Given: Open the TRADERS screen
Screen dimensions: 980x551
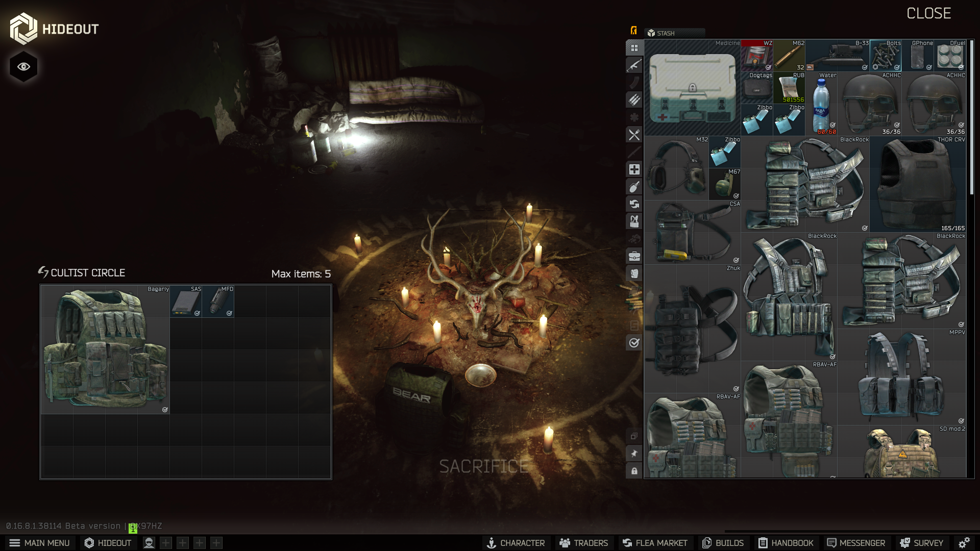Looking at the screenshot, I should 583,543.
